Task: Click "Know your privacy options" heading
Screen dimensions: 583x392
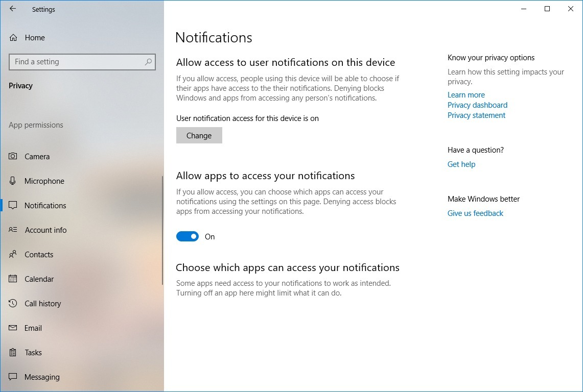Action: click(491, 58)
